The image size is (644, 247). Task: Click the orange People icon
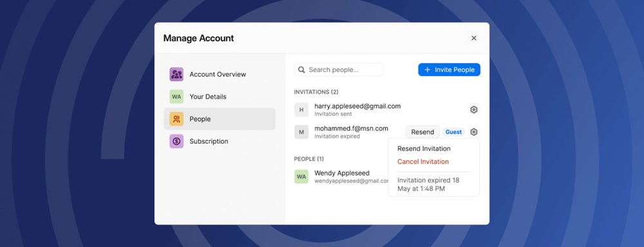pyautogui.click(x=176, y=119)
